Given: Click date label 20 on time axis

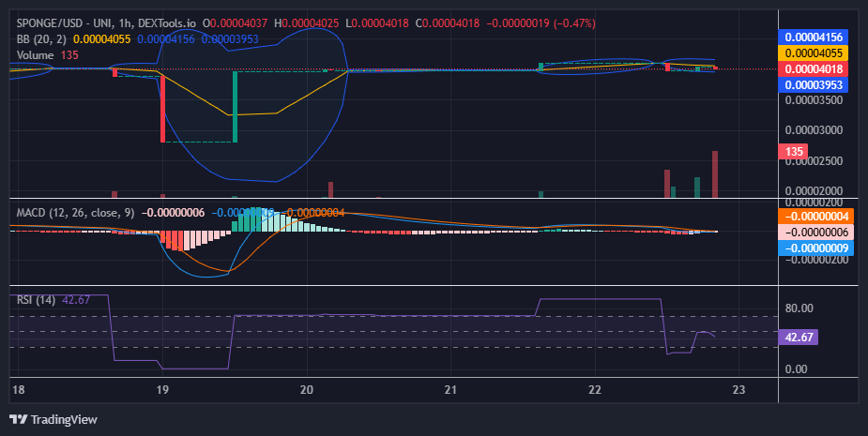Looking at the screenshot, I should click(x=306, y=389).
